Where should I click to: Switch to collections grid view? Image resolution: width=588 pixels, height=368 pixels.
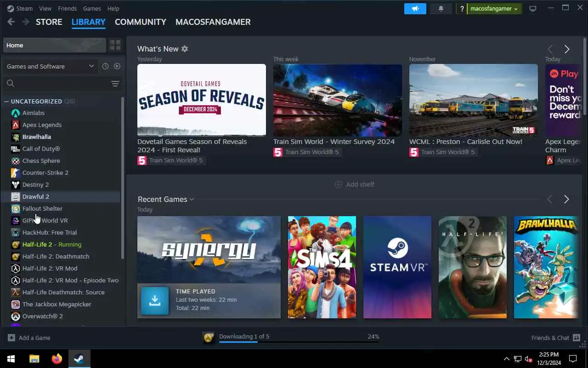tap(115, 45)
